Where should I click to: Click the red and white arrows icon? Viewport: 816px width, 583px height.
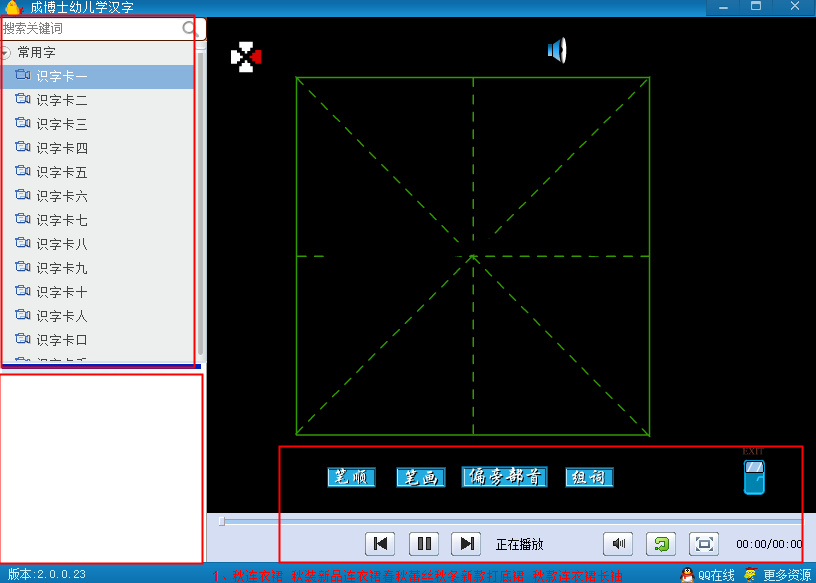[x=246, y=57]
